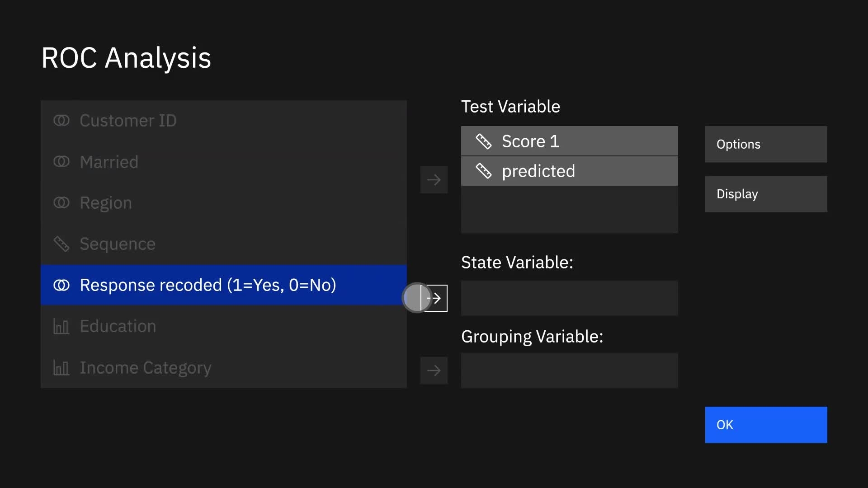Select Response recoded (1=Yes, 0=No) variable
This screenshot has width=868, height=488.
(208, 285)
